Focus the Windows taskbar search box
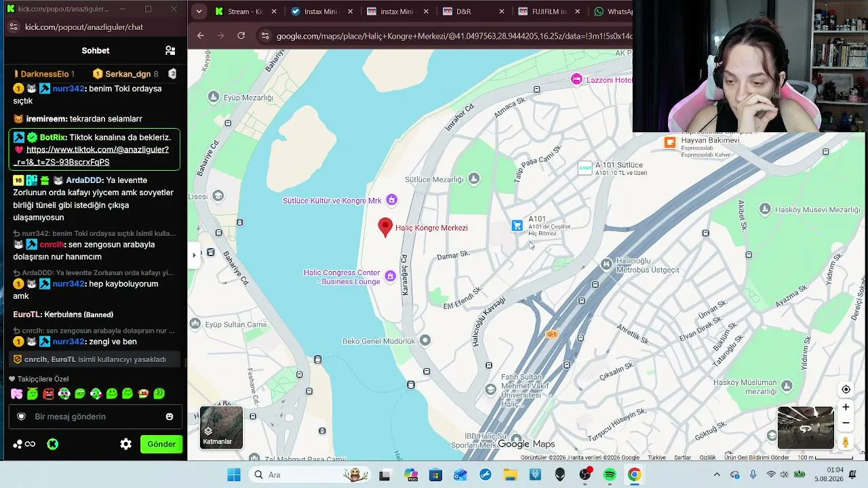The image size is (868, 488). coord(309,475)
